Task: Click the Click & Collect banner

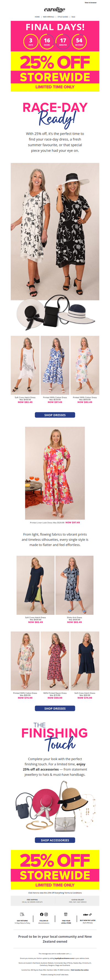Action: pos(77,900)
